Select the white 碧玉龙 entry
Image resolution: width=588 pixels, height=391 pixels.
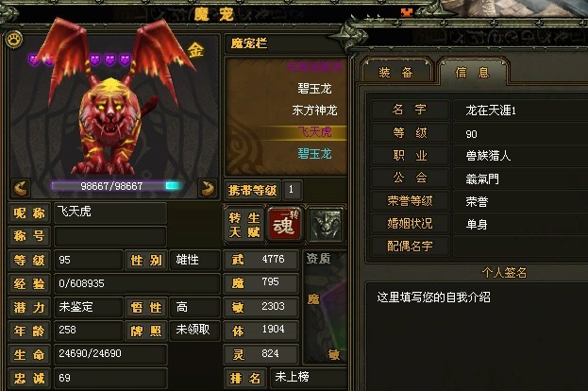pos(314,89)
